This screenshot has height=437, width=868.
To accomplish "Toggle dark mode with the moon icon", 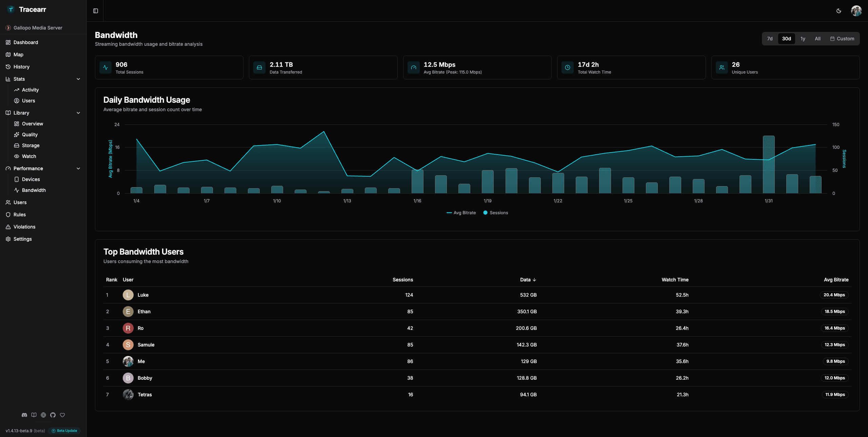I will click(839, 11).
